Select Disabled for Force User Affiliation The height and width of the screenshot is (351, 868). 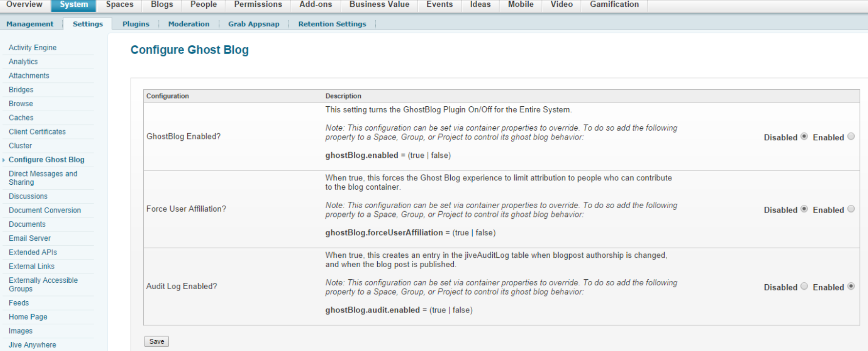coord(804,209)
